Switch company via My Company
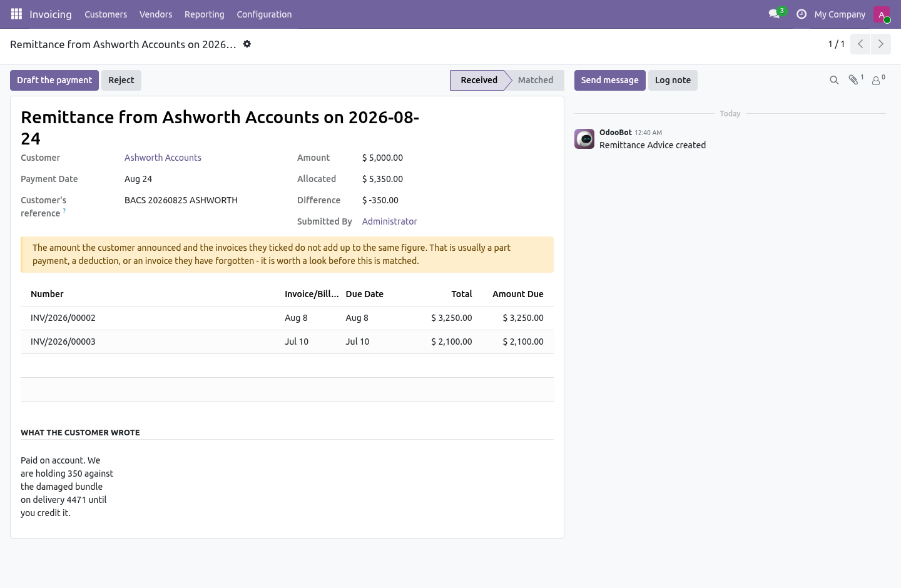This screenshot has width=901, height=588. (840, 14)
